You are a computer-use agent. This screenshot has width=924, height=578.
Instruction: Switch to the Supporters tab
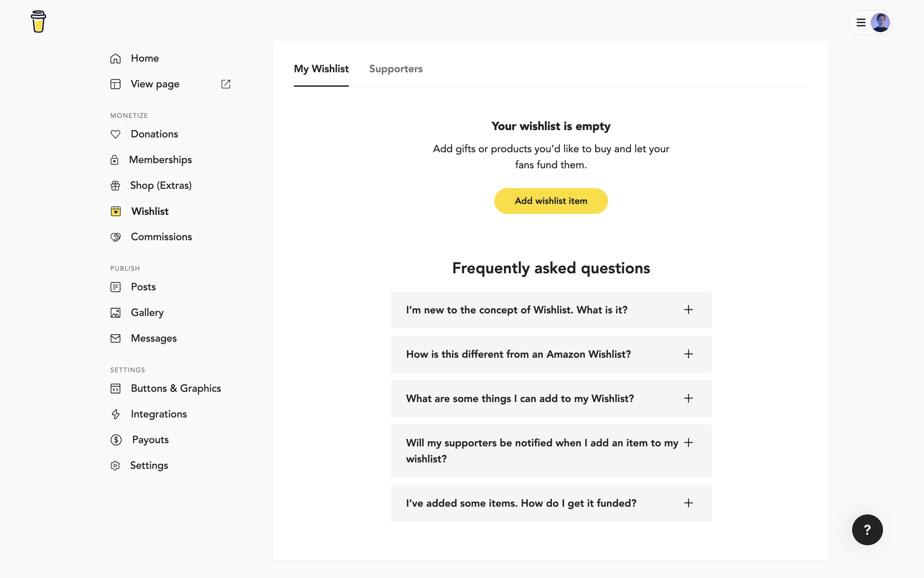pyautogui.click(x=396, y=69)
